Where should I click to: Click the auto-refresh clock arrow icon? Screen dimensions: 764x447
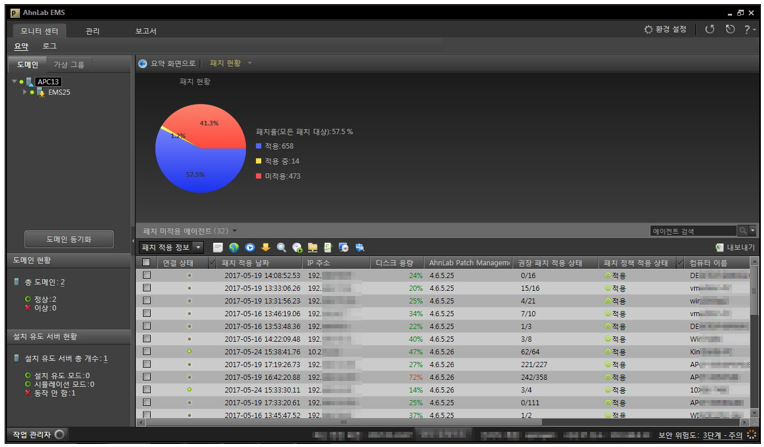point(730,29)
